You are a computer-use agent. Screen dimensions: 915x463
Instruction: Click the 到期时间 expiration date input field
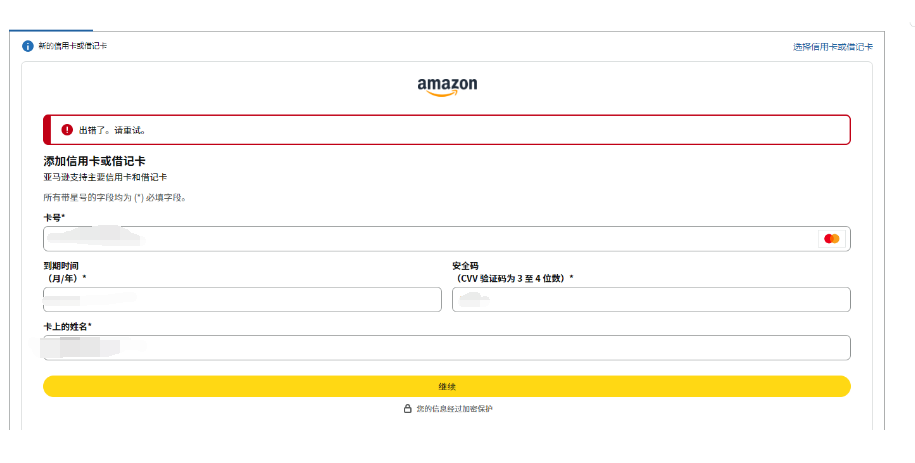click(x=242, y=300)
